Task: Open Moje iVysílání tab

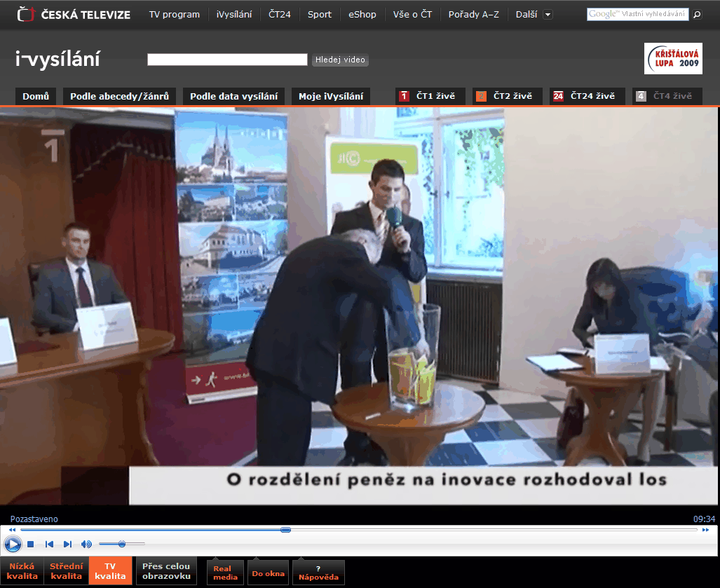Action: pos(331,97)
